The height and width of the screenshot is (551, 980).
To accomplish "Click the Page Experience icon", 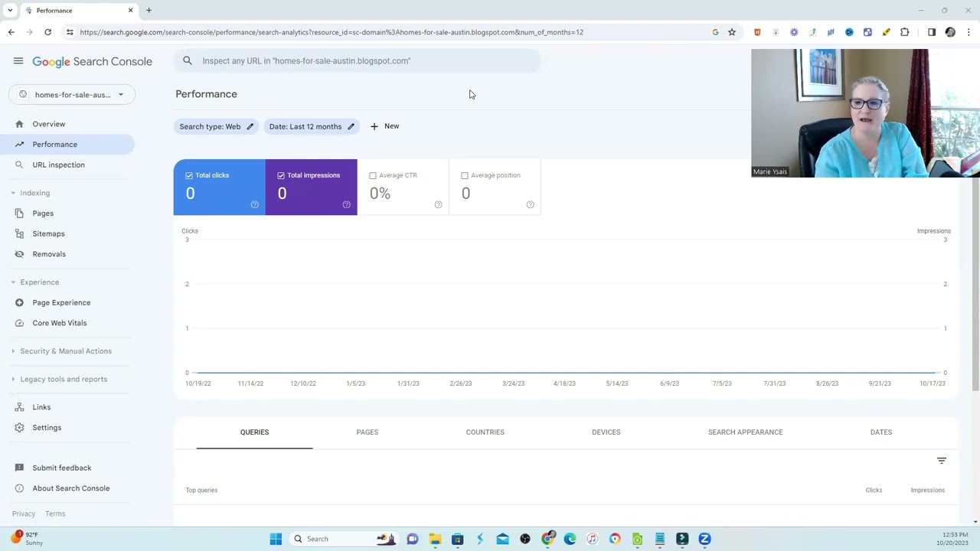I will pyautogui.click(x=19, y=302).
